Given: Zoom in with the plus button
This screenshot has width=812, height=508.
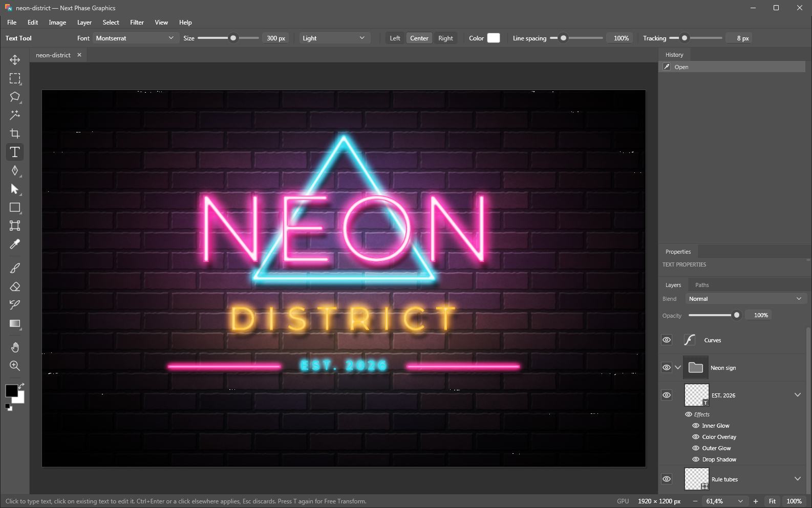Looking at the screenshot, I should tap(755, 501).
